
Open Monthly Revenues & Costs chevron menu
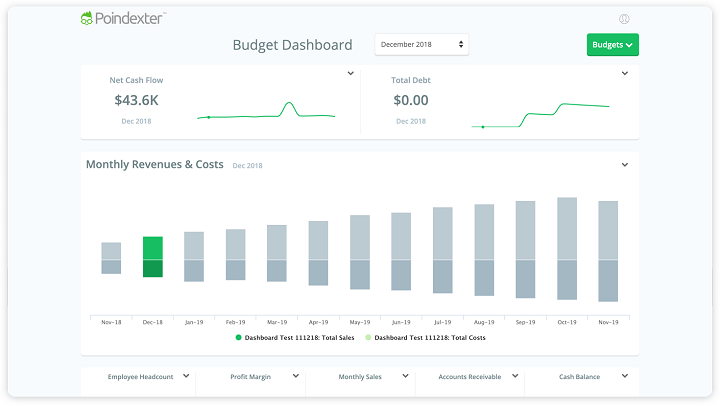[624, 165]
